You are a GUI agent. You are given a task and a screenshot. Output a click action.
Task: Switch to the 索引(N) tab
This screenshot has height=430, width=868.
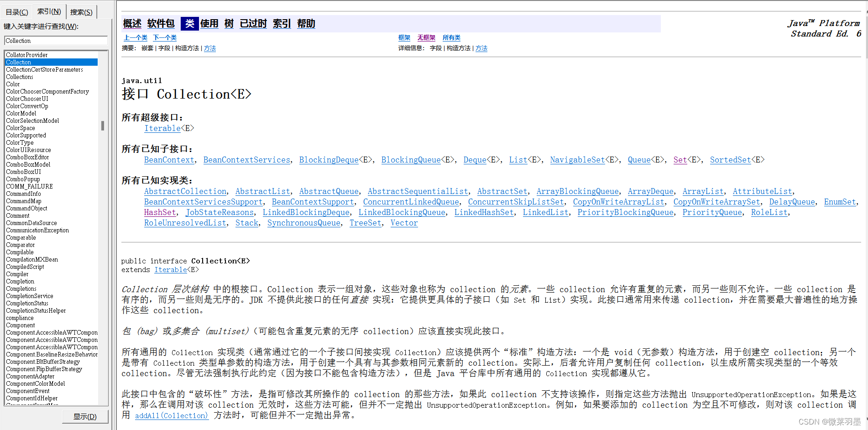tap(49, 11)
